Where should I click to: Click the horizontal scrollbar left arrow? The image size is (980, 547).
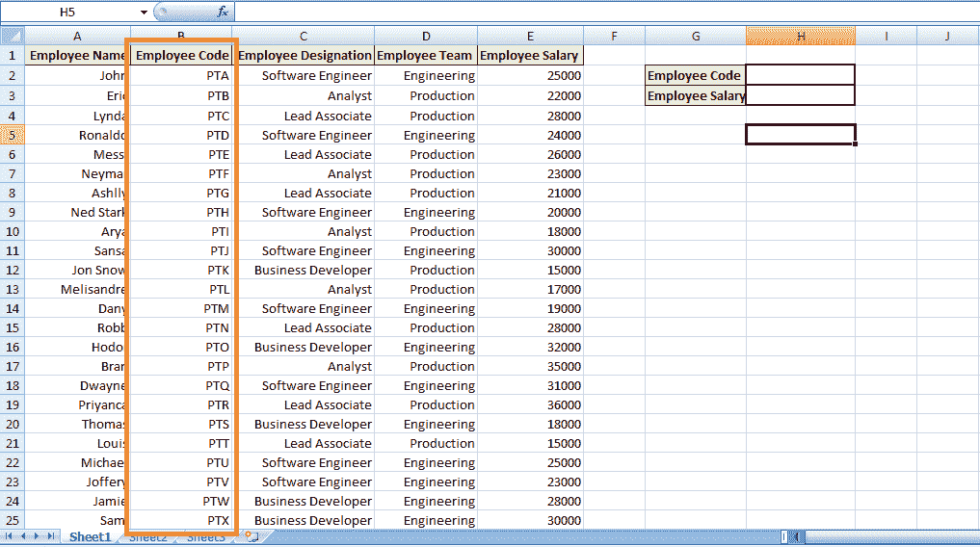click(x=796, y=537)
